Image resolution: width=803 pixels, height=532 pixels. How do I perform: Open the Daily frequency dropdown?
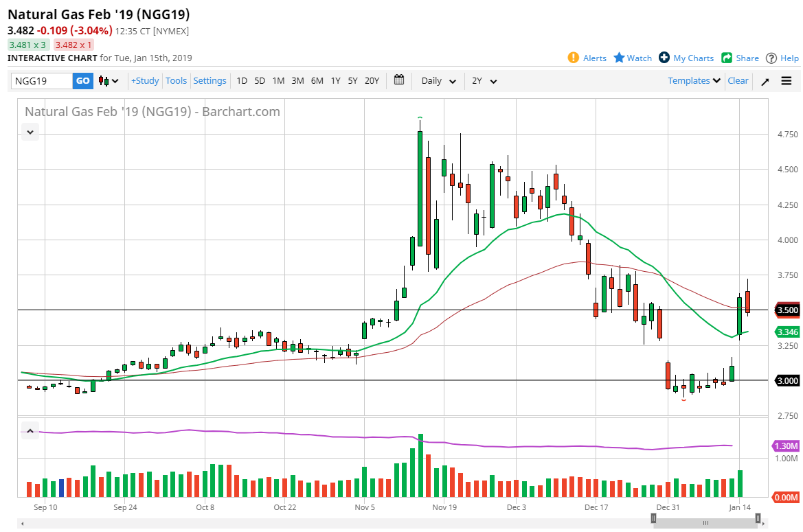coord(438,81)
